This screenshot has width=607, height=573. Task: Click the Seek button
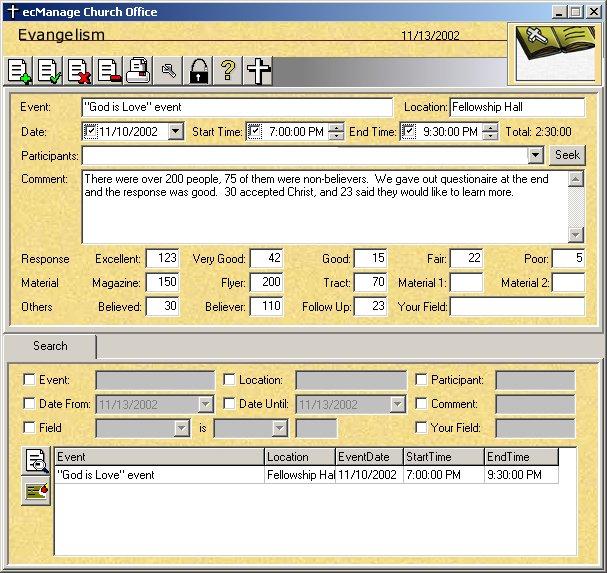pyautogui.click(x=567, y=155)
